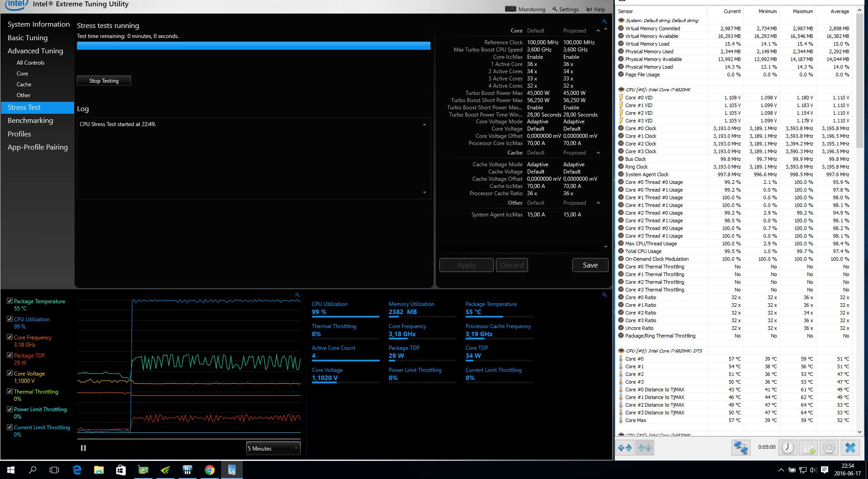Click the log box scroll-down arrow
This screenshot has height=479, width=868.
(424, 193)
